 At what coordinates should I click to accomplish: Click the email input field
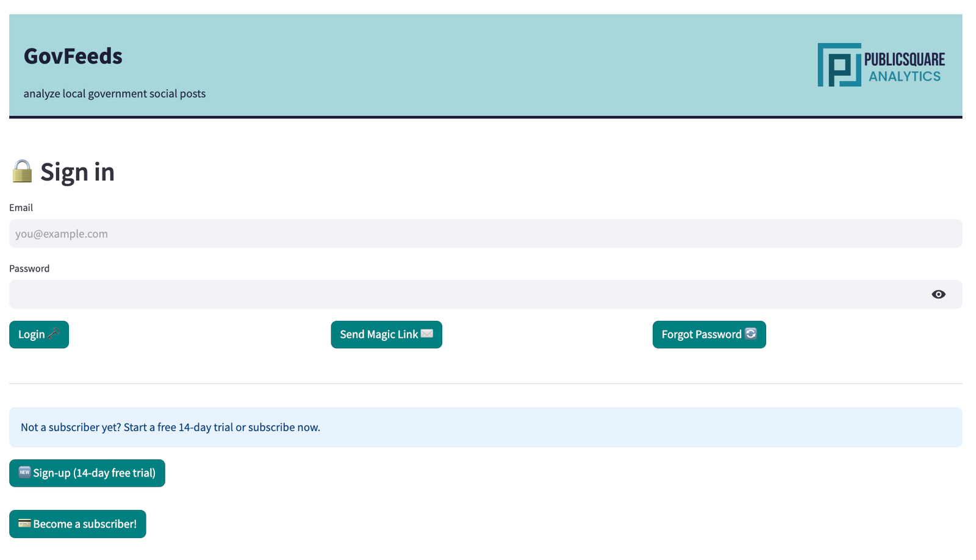pyautogui.click(x=486, y=233)
